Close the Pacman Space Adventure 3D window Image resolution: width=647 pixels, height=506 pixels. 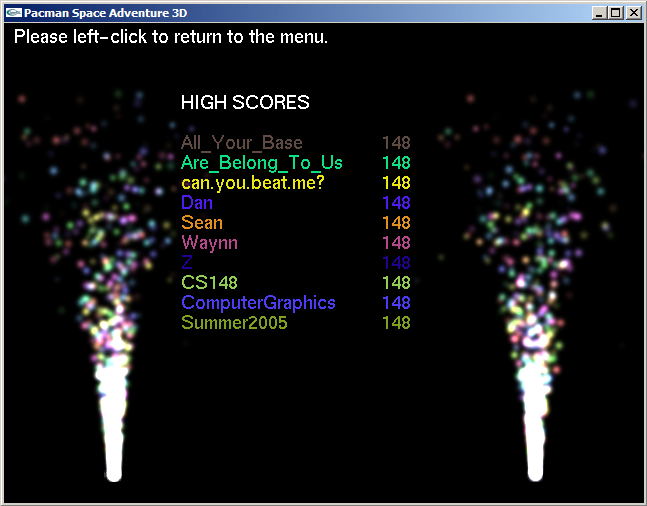(632, 13)
